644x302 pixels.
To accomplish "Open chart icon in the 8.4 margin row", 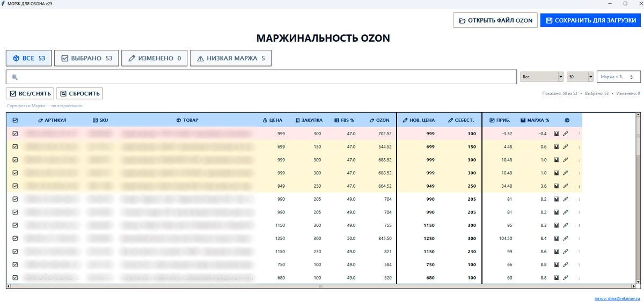I will point(557,238).
